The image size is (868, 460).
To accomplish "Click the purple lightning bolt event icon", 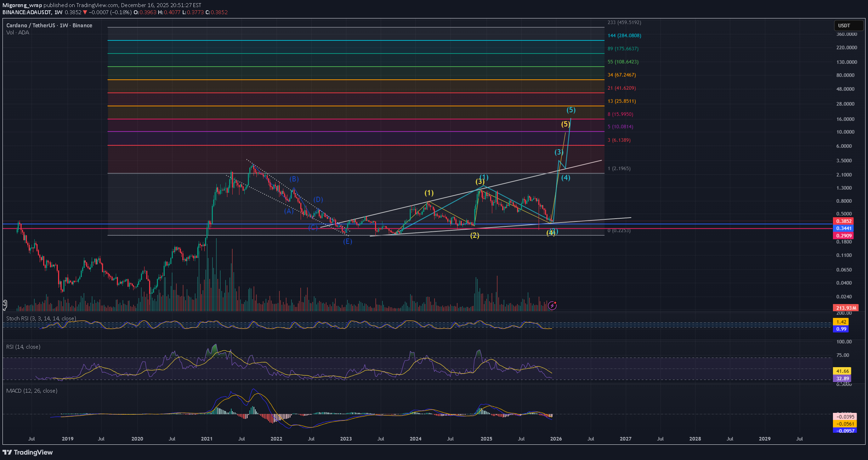I will 552,305.
